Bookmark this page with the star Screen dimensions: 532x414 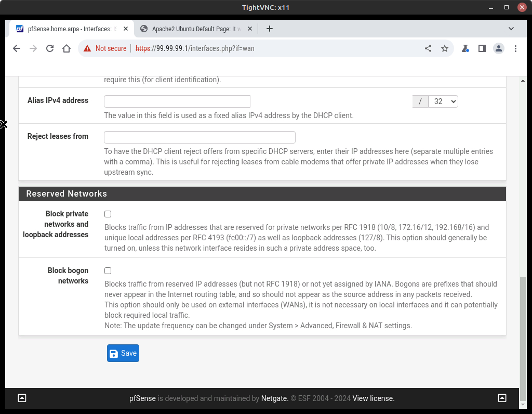(445, 48)
